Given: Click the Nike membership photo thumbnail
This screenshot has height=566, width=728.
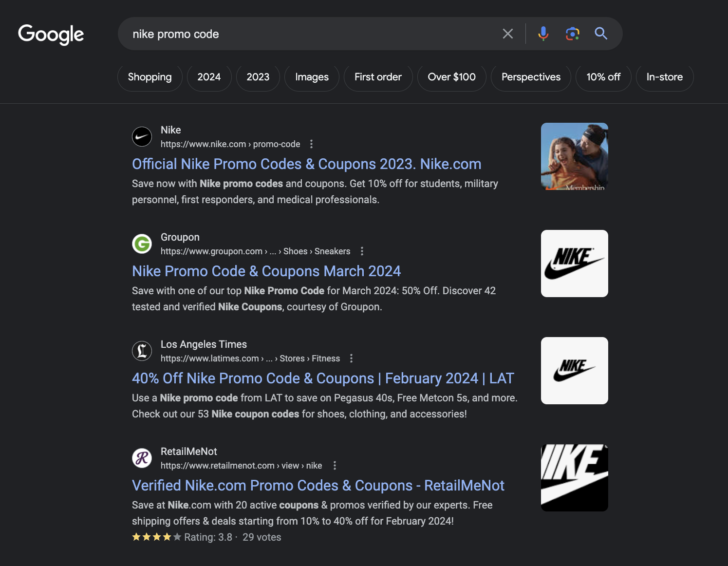Looking at the screenshot, I should click(575, 156).
